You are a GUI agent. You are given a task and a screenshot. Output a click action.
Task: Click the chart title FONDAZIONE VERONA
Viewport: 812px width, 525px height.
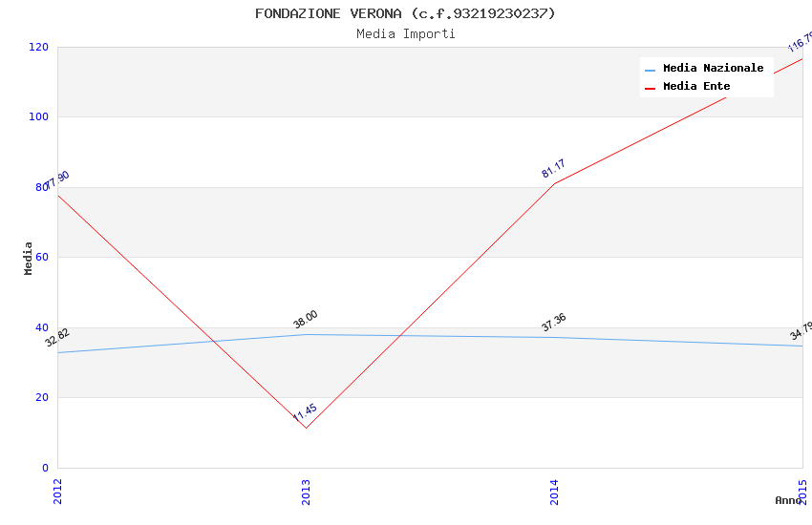coord(405,13)
